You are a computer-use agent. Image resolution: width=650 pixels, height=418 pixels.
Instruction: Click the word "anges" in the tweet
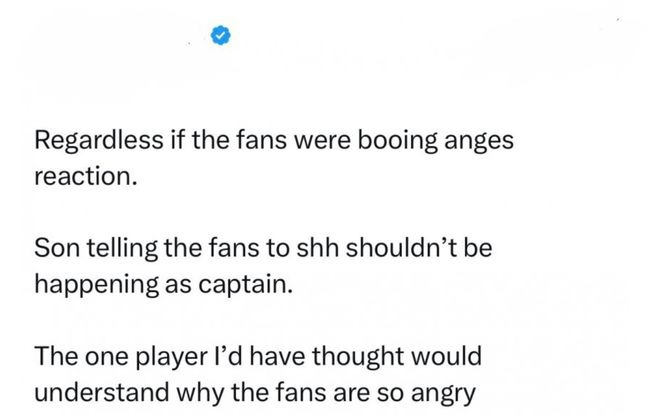click(482, 143)
